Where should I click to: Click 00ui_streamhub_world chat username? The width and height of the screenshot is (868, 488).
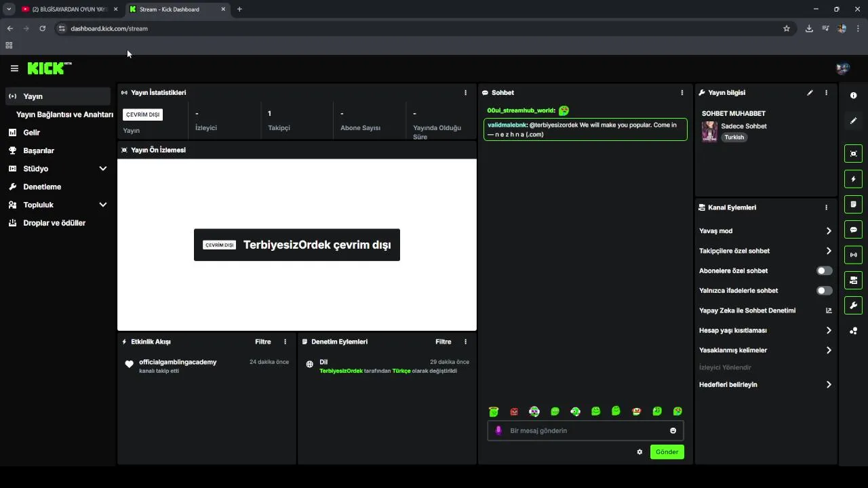tap(521, 110)
